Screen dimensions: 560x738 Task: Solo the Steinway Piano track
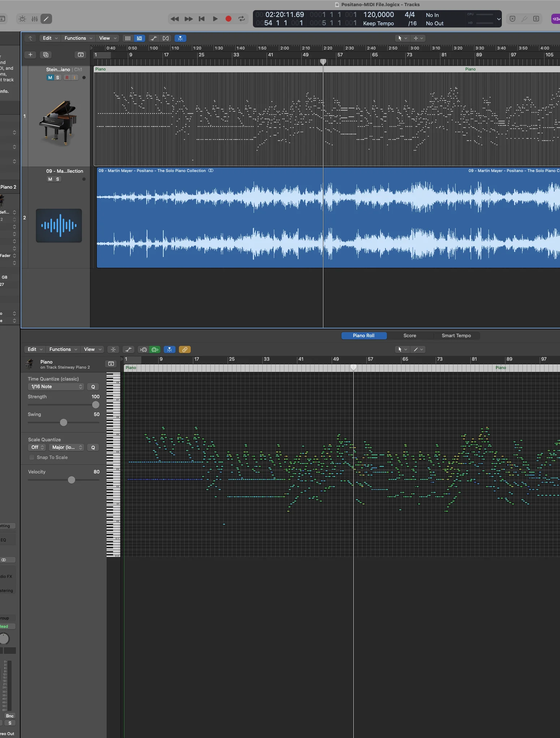57,78
